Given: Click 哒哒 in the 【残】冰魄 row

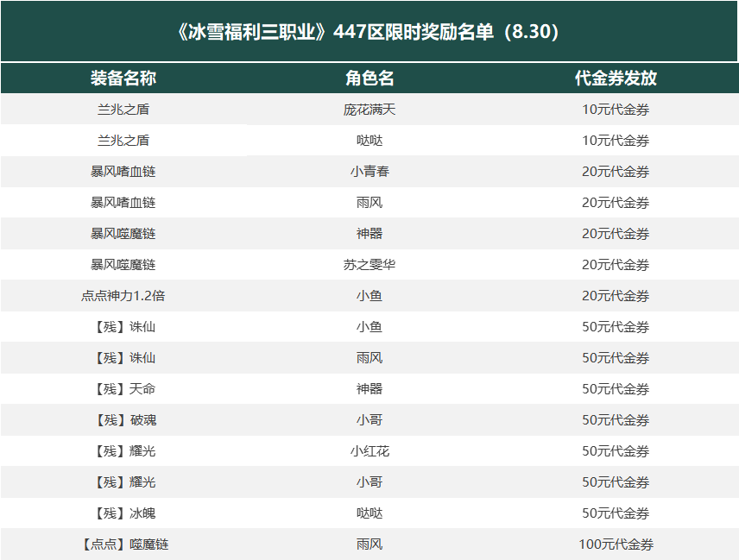Looking at the screenshot, I should pyautogui.click(x=369, y=513).
